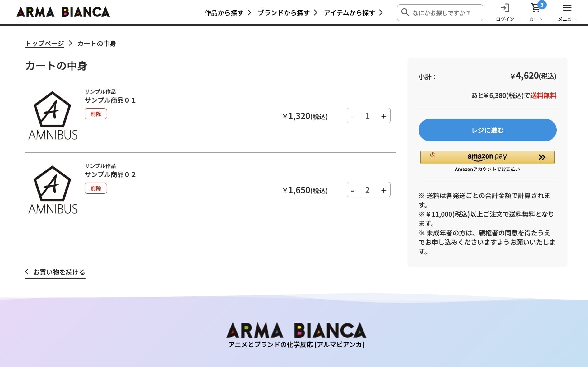The image size is (588, 367).
Task: Open the shopping cart icon showing 3 items
Action: 535,8
